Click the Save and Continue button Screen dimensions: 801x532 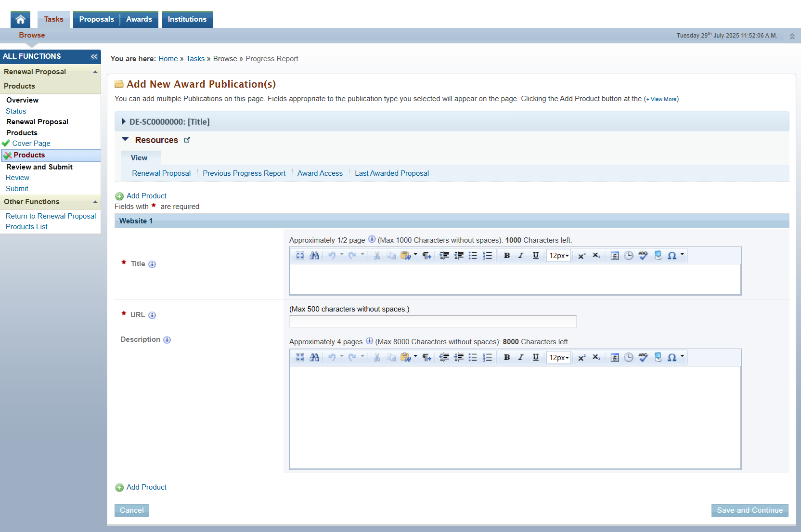pos(749,510)
